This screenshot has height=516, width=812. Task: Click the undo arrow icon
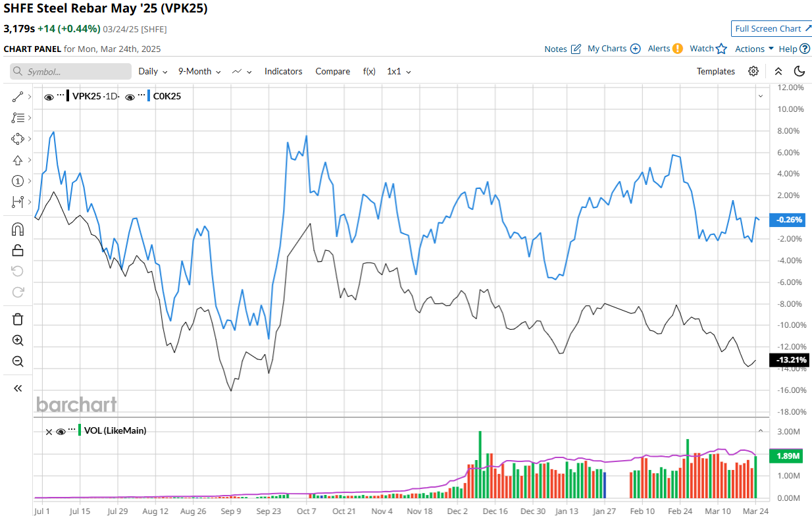[x=18, y=271]
